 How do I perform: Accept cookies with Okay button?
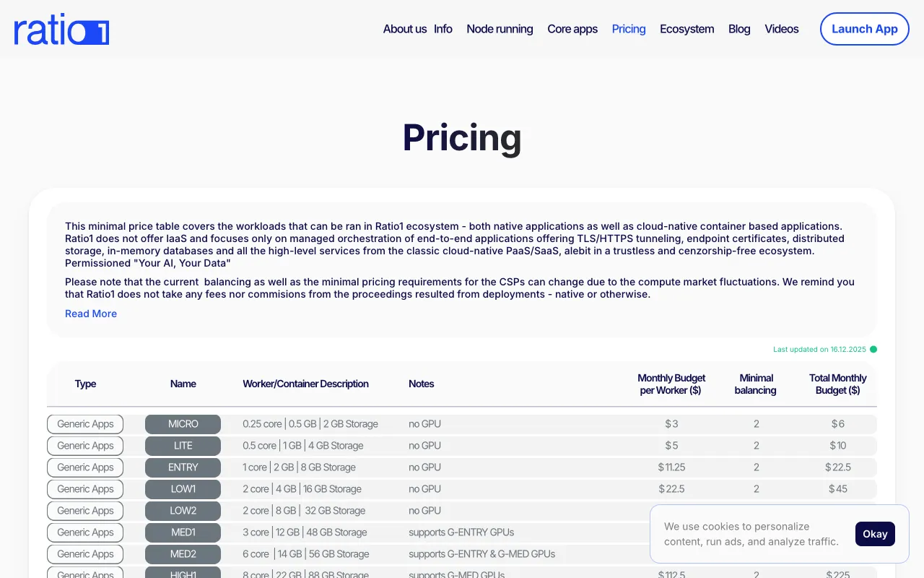tap(875, 534)
